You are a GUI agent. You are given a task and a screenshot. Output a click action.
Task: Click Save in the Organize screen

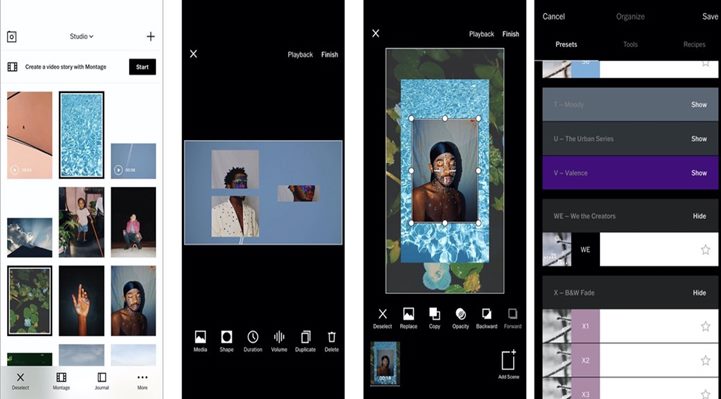710,17
